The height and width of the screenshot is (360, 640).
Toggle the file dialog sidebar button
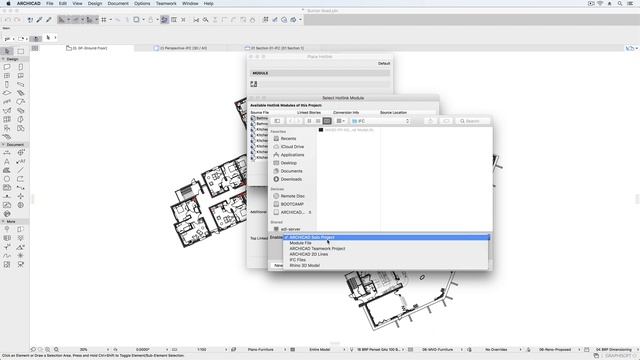(277, 121)
